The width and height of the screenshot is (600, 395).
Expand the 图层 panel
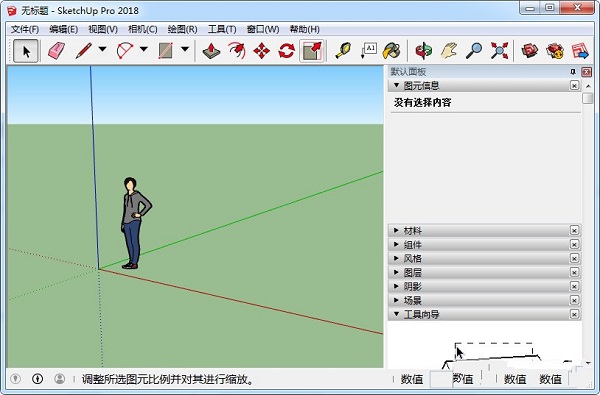click(396, 272)
